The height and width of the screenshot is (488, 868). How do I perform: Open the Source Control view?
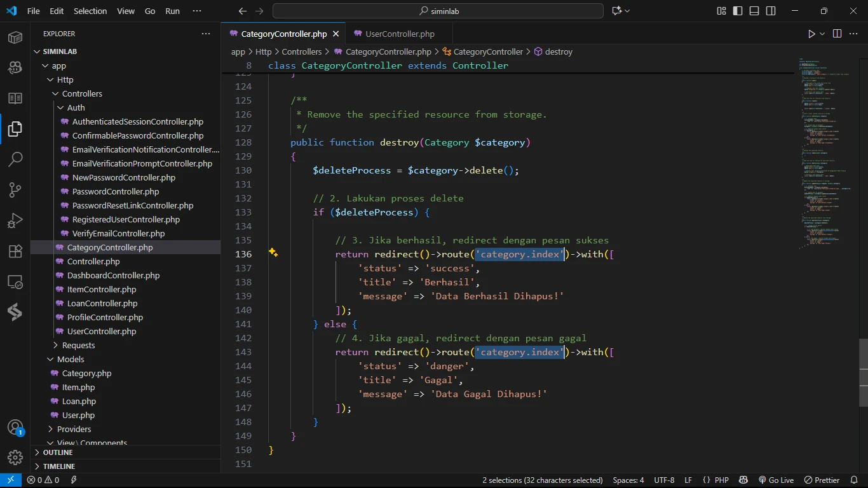15,189
